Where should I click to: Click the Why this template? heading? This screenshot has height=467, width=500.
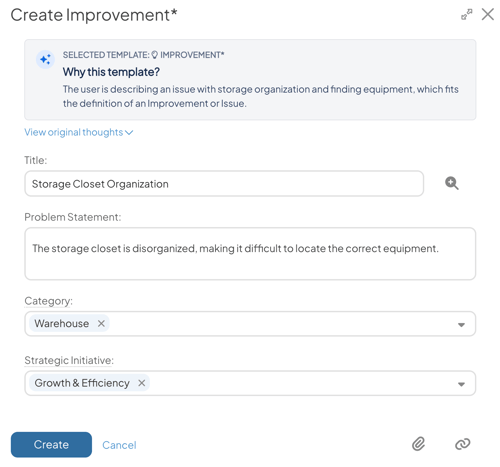tap(111, 72)
